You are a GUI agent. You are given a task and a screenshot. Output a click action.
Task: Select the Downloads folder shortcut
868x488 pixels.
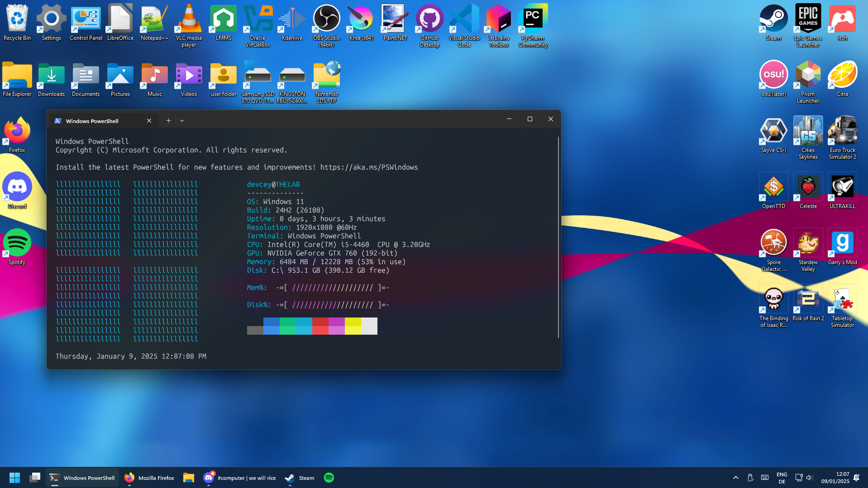pos(52,79)
